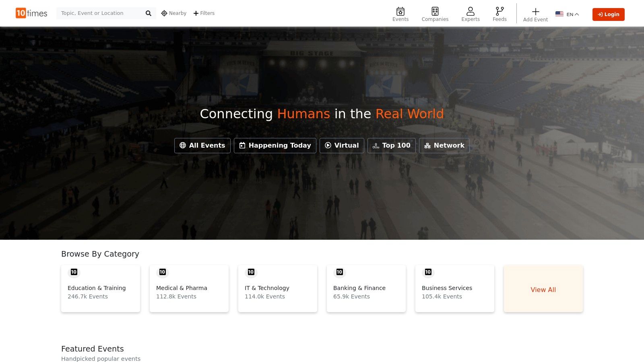Choose the Virtual events option
Viewport: 644px width, 362px height.
(x=342, y=146)
